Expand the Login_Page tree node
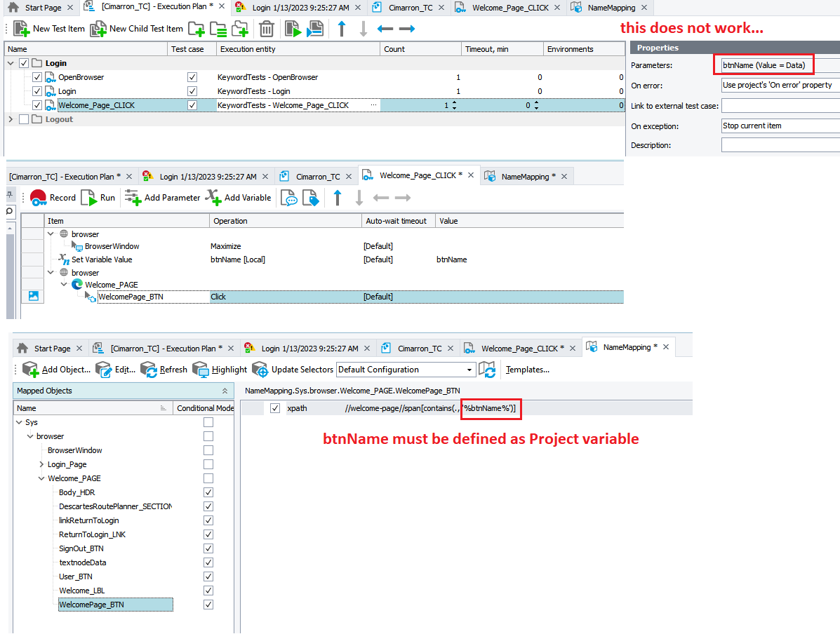Image resolution: width=840 pixels, height=634 pixels. coord(42,464)
